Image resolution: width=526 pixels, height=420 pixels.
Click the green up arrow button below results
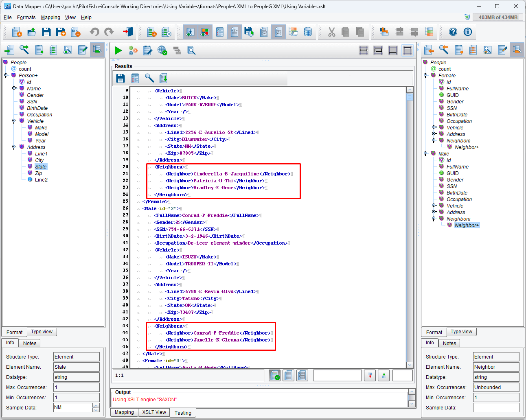click(384, 375)
